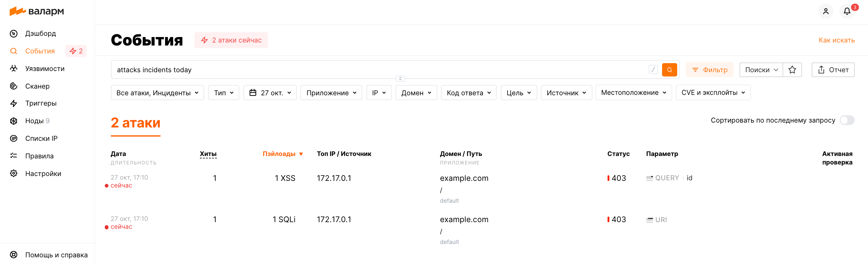Open Списки IP in the sidebar
The height and width of the screenshot is (264, 868).
pos(41,138)
